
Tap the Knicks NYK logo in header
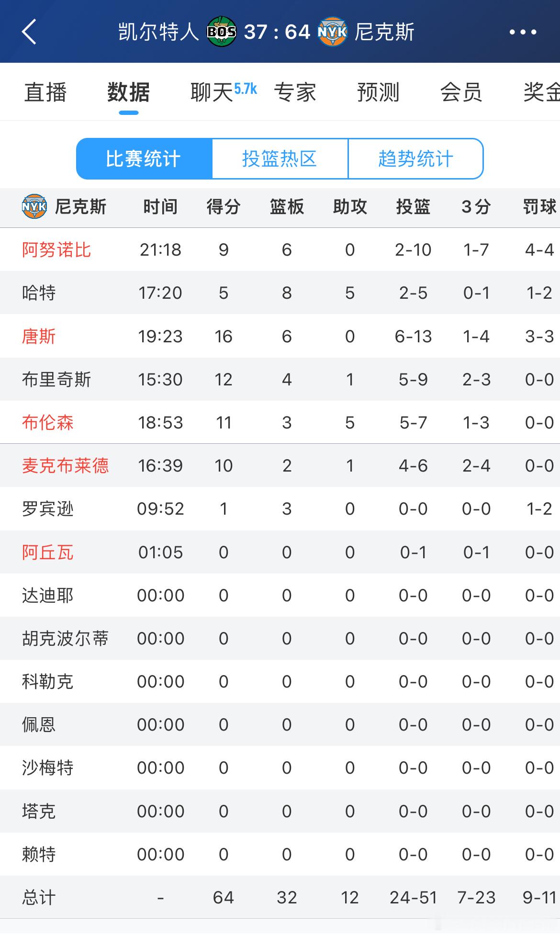(x=332, y=32)
